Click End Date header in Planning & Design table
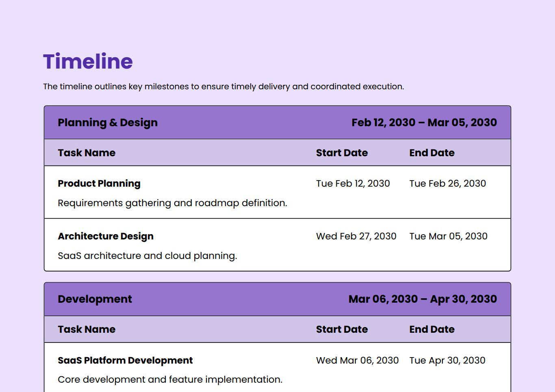 [x=431, y=153]
